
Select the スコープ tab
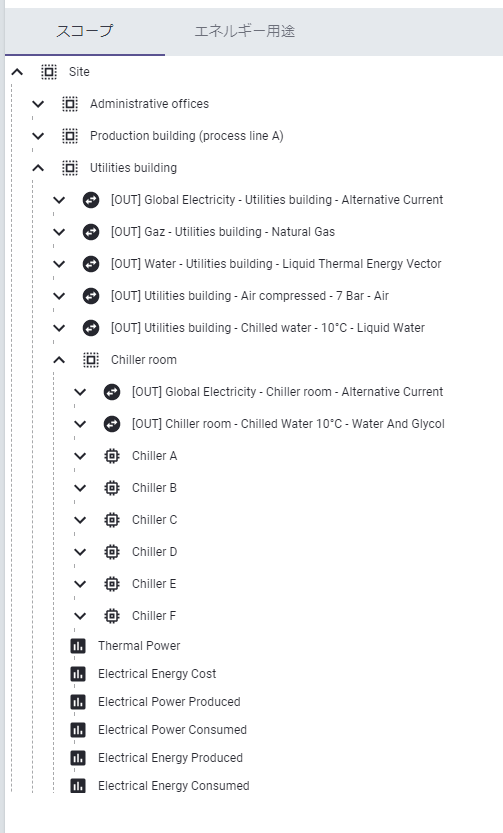[85, 31]
